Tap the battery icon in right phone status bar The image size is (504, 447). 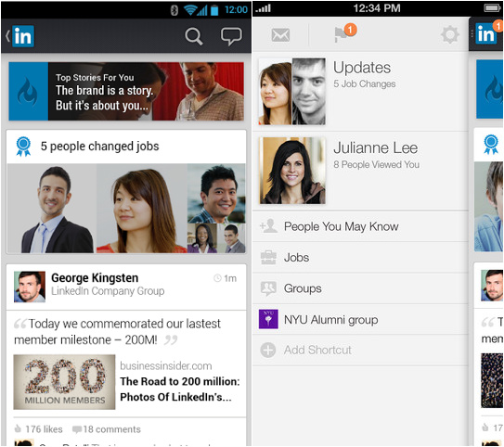click(492, 8)
